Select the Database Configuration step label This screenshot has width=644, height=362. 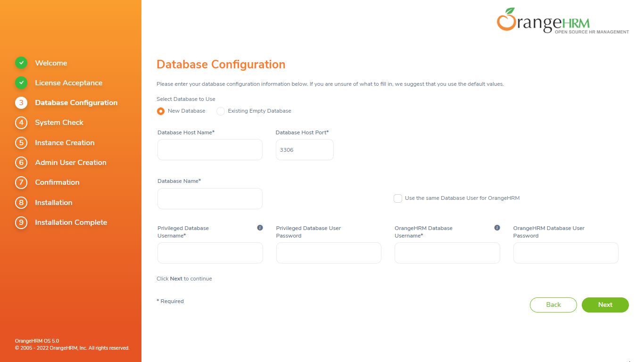click(x=76, y=103)
